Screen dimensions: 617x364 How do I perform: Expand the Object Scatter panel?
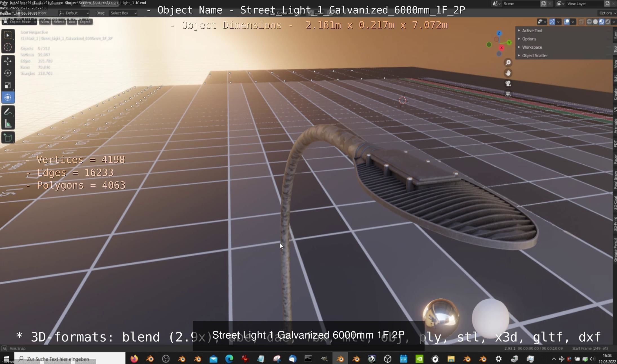(x=534, y=55)
